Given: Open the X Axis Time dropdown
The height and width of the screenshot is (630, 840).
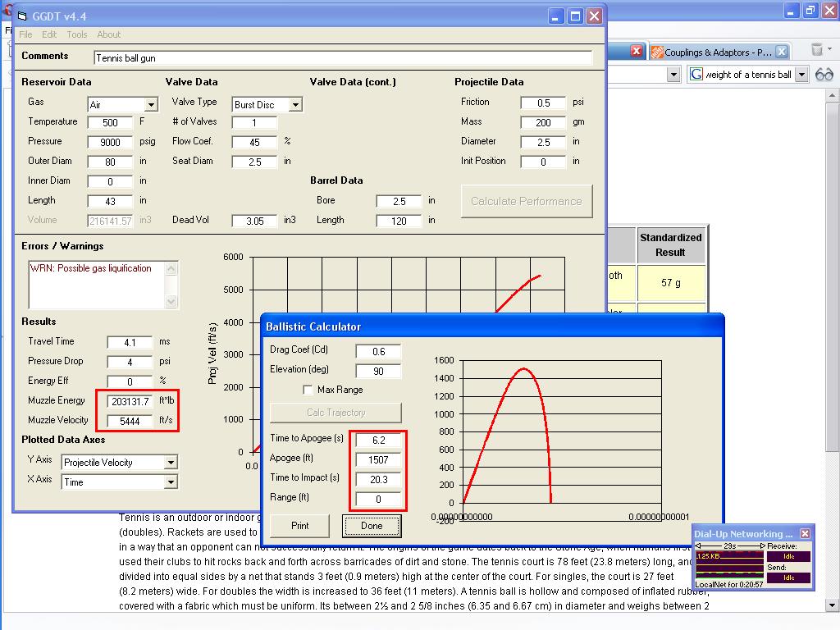Looking at the screenshot, I should [171, 482].
